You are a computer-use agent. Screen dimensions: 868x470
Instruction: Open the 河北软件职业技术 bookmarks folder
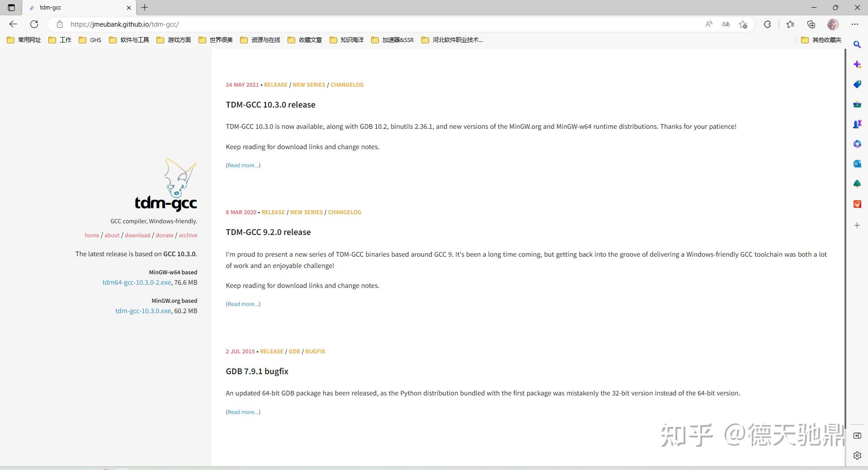[x=452, y=40]
